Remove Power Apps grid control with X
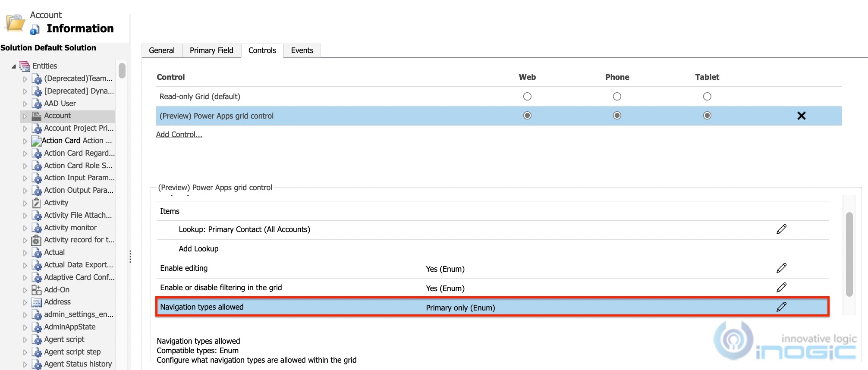868x370 pixels. [x=802, y=116]
